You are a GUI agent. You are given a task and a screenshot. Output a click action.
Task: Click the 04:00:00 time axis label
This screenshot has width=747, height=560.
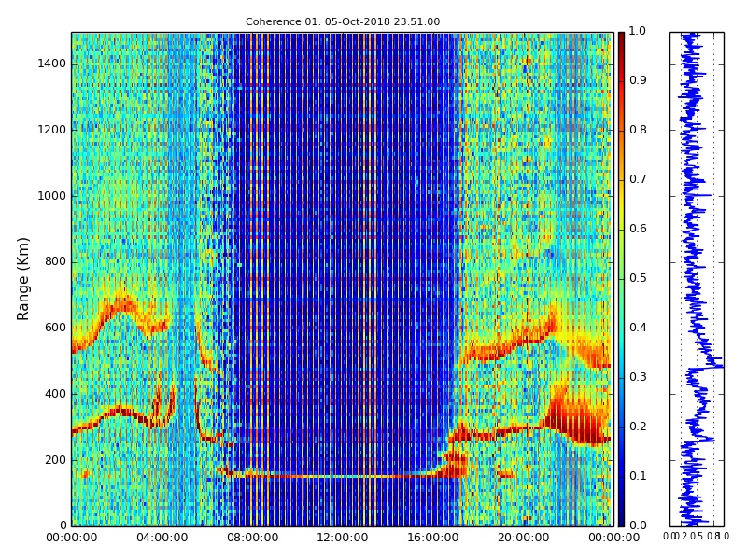pyautogui.click(x=162, y=538)
